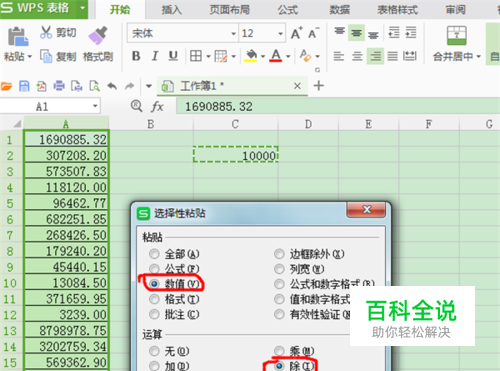This screenshot has height=371, width=500.
Task: Increase indent icon
Action: click(411, 32)
